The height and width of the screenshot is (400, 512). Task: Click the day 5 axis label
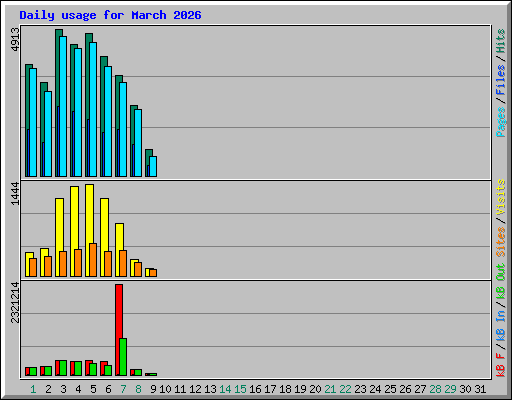tap(93, 389)
